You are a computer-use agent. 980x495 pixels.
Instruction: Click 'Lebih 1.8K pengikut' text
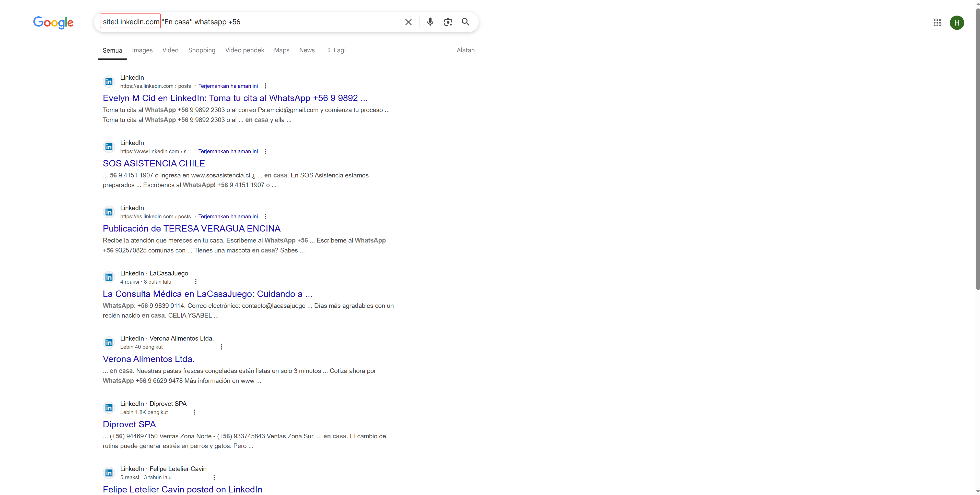pos(144,412)
